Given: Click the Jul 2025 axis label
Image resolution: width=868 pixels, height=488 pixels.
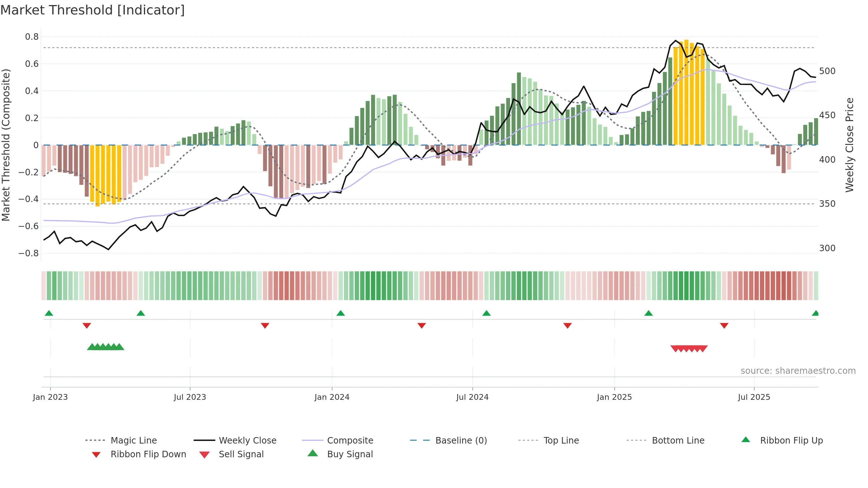Looking at the screenshot, I should tap(754, 397).
